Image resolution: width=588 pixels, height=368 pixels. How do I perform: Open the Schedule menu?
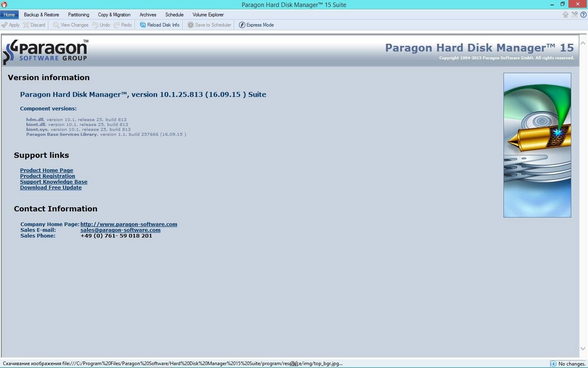click(174, 15)
